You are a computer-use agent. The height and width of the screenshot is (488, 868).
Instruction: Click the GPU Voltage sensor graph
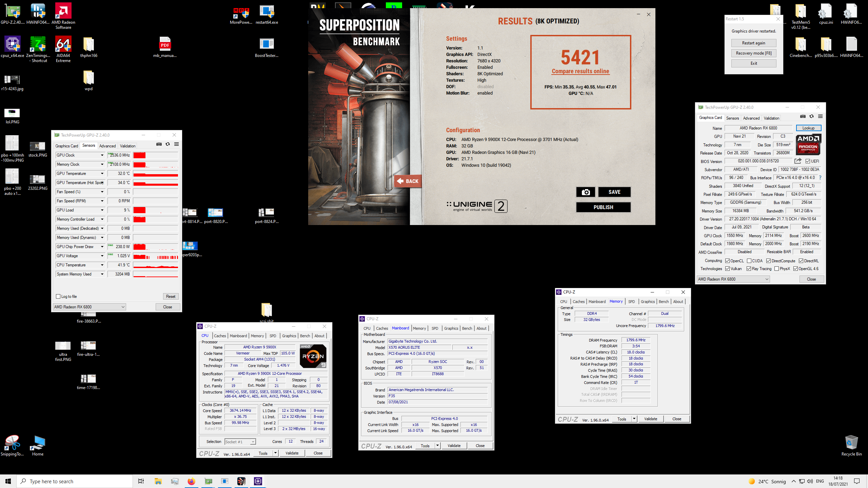pyautogui.click(x=156, y=256)
